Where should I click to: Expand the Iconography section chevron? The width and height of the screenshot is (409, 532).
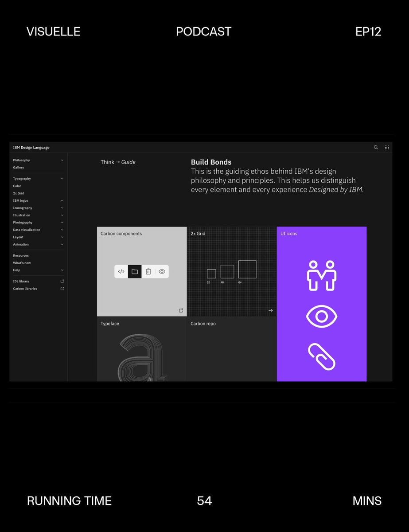[x=62, y=208]
